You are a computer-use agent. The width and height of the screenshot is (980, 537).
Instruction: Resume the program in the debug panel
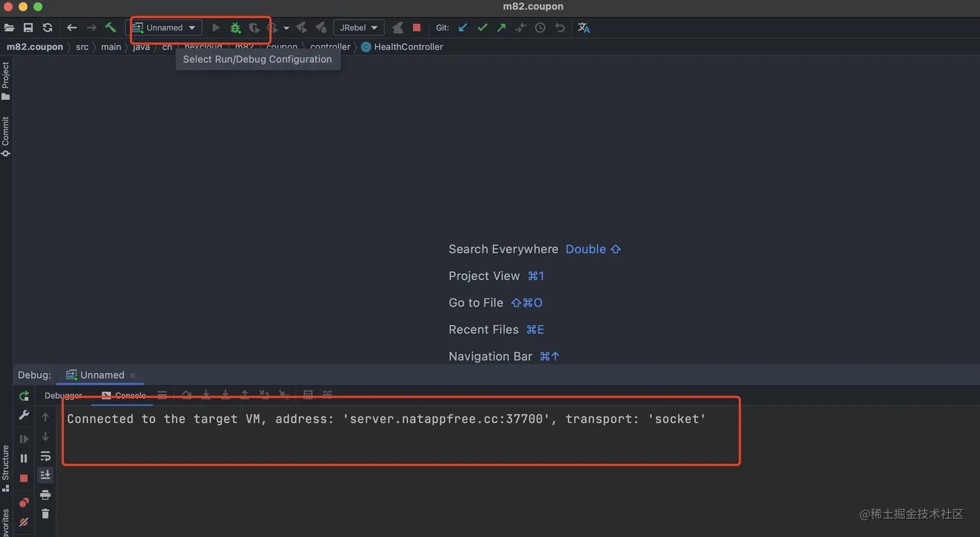coord(24,439)
